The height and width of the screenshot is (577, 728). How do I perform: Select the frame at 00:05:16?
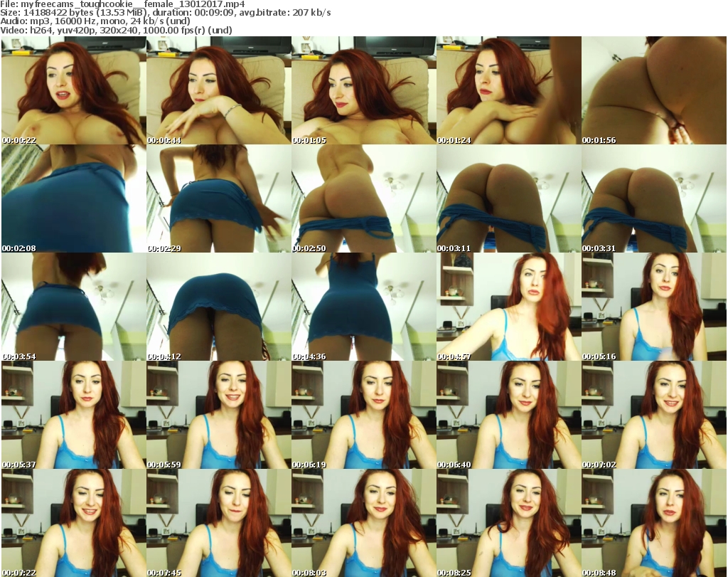pyautogui.click(x=653, y=307)
